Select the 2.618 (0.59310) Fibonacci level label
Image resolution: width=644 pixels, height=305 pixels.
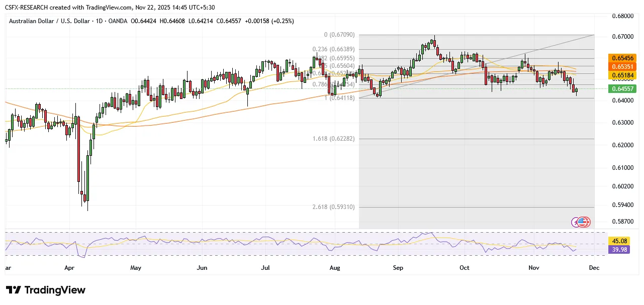(334, 207)
